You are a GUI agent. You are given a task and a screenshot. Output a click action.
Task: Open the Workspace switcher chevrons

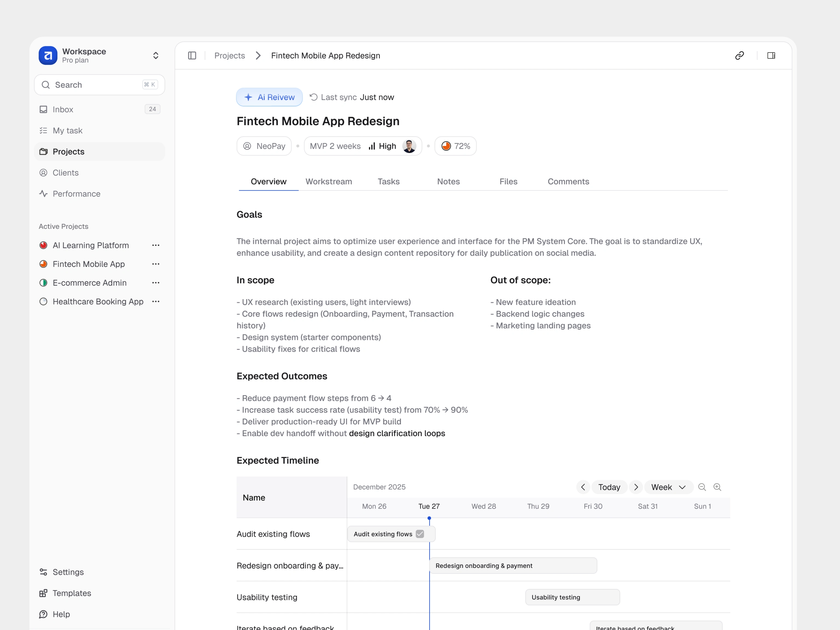pos(156,56)
